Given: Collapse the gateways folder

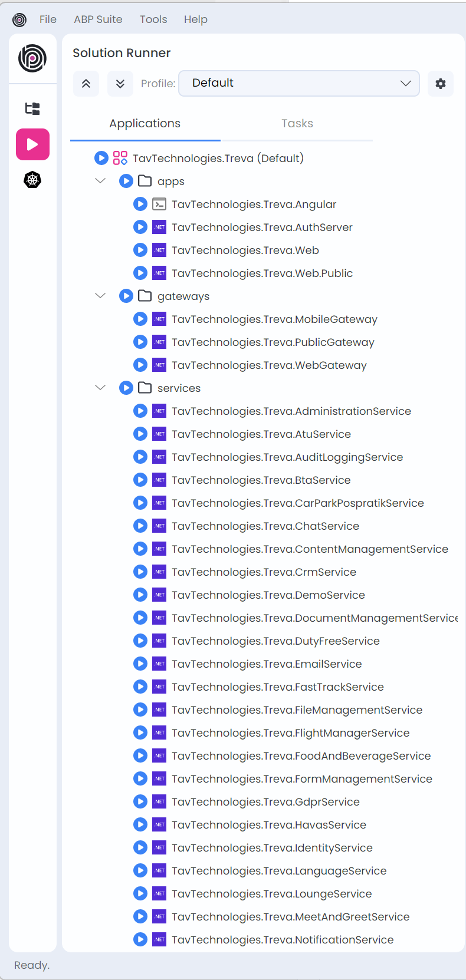Looking at the screenshot, I should click(x=100, y=296).
